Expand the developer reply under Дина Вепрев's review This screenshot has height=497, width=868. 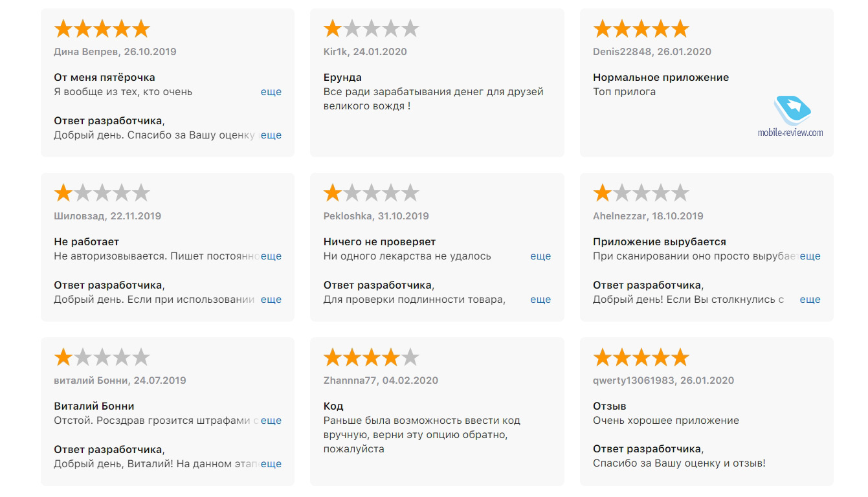click(x=271, y=135)
